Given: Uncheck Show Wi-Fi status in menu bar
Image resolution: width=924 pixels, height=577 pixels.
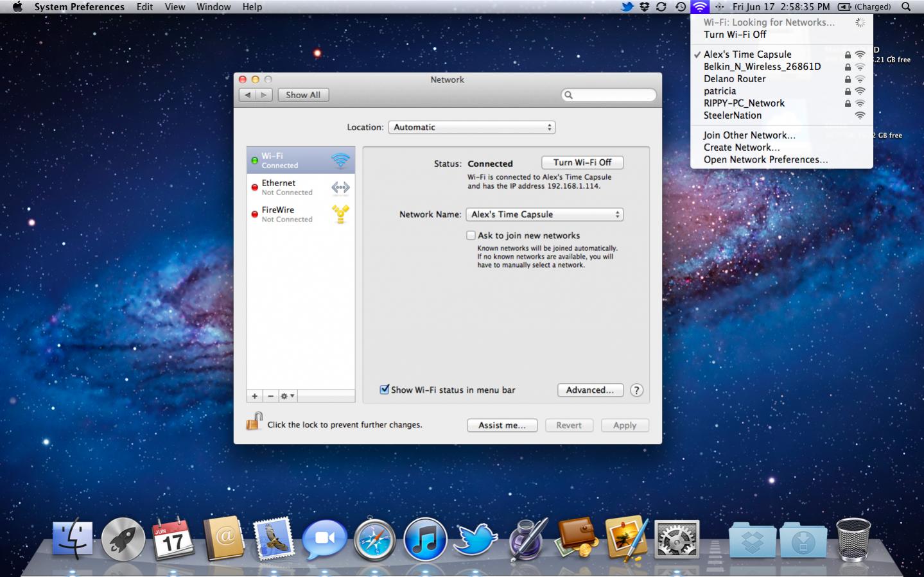Looking at the screenshot, I should pos(385,390).
